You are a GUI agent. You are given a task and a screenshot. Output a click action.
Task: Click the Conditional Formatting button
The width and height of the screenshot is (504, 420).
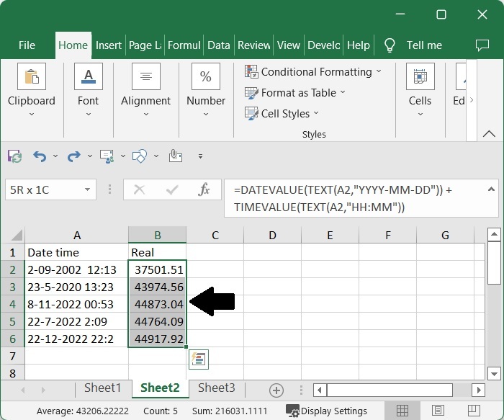[312, 71]
